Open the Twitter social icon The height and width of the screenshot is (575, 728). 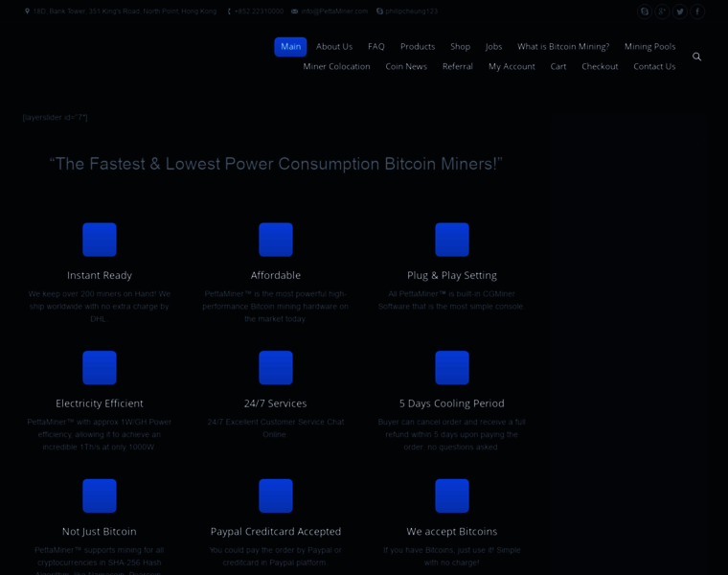click(x=680, y=11)
